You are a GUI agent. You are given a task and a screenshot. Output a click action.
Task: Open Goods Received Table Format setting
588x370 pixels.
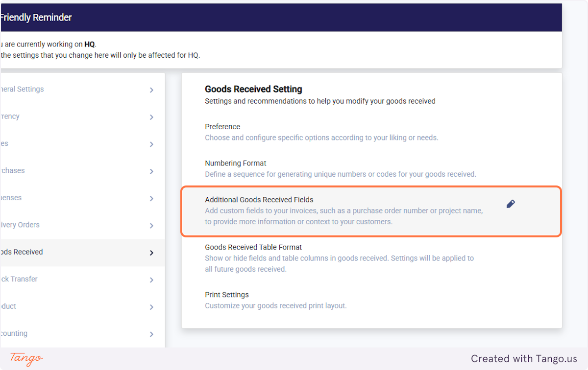pos(253,247)
